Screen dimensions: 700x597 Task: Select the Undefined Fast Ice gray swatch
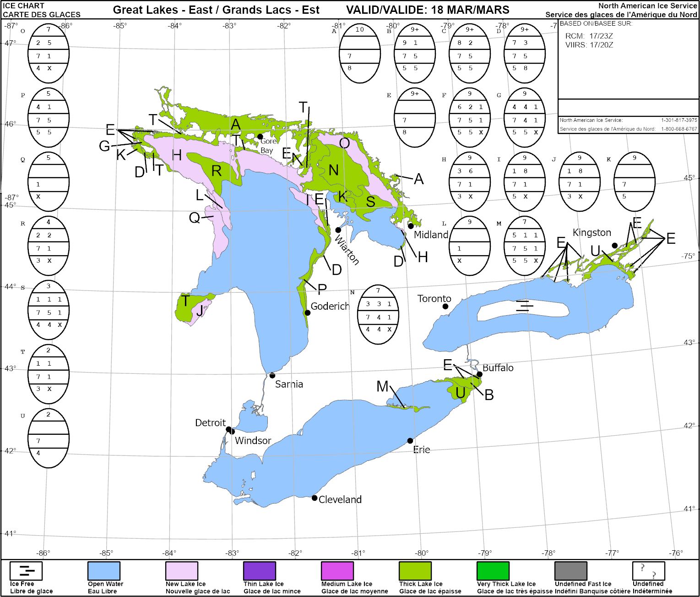point(571,571)
